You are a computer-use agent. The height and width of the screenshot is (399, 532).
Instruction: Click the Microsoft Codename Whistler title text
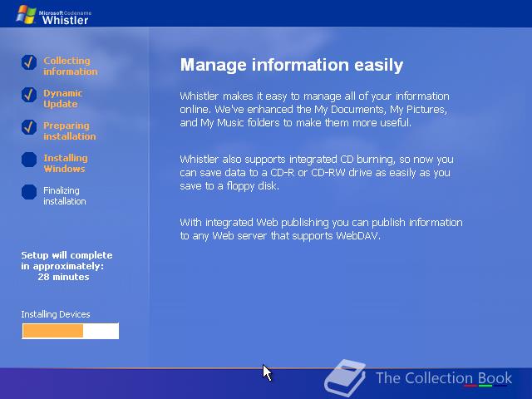pos(65,17)
